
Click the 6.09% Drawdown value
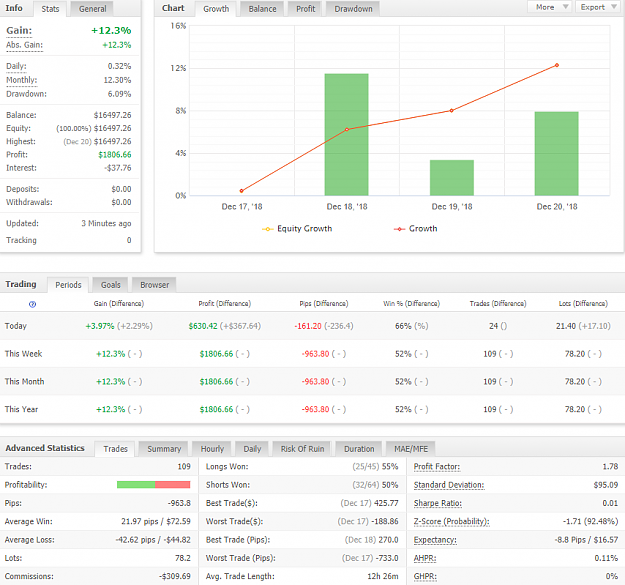point(119,94)
